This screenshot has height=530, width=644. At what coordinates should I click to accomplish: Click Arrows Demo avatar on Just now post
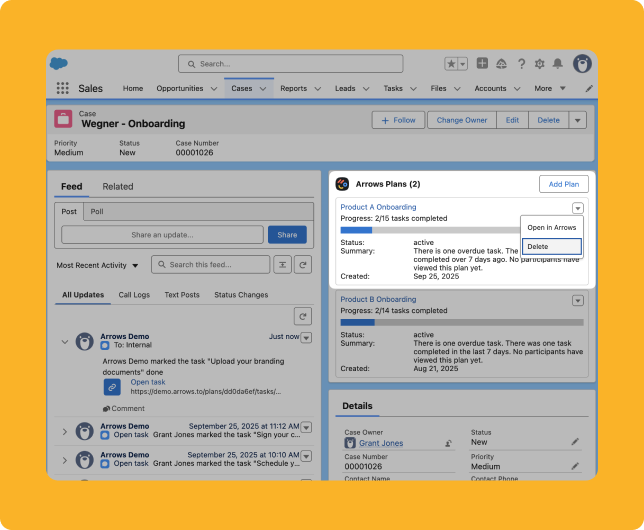click(85, 341)
